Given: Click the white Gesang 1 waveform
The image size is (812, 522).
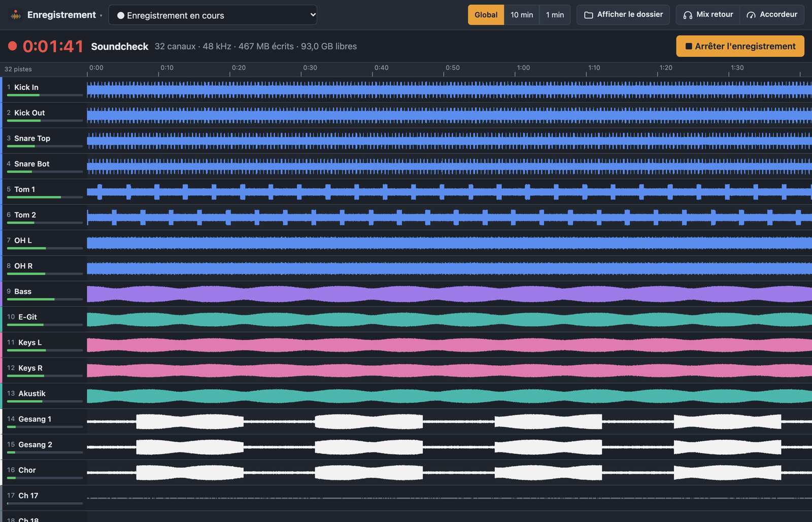Looking at the screenshot, I should click(x=449, y=422).
